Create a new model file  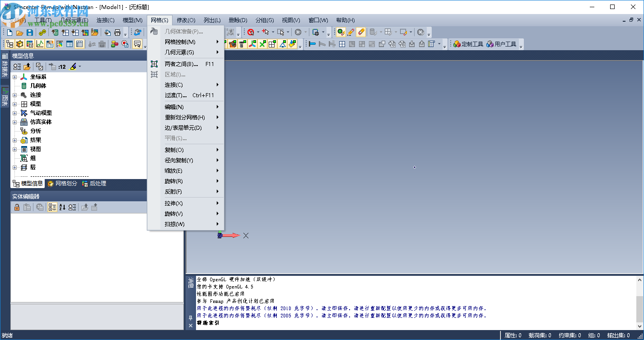[x=9, y=32]
